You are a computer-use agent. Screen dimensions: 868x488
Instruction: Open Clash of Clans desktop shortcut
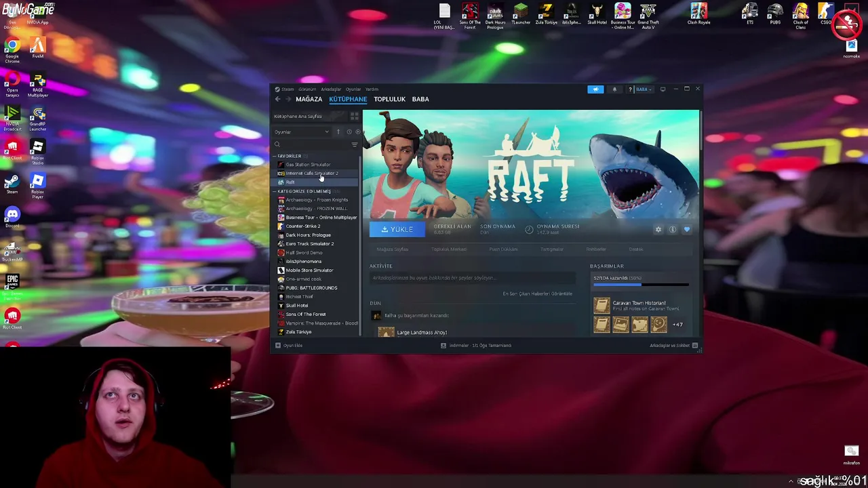[x=801, y=16]
